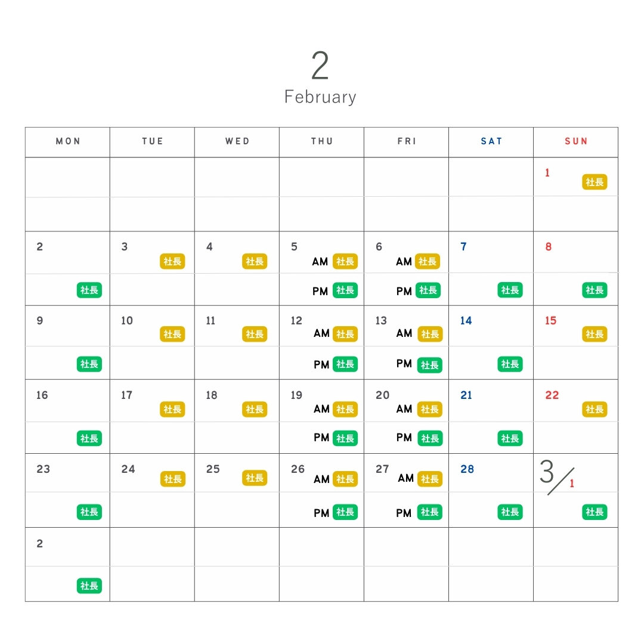Select the date number 16
Image resolution: width=644 pixels, height=644 pixels.
pyautogui.click(x=42, y=395)
